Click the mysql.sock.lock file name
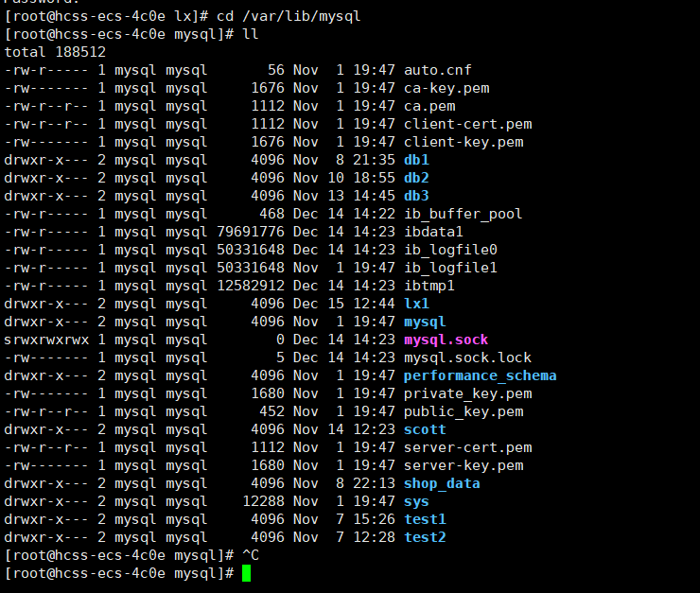The width and height of the screenshot is (700, 593). (x=468, y=358)
